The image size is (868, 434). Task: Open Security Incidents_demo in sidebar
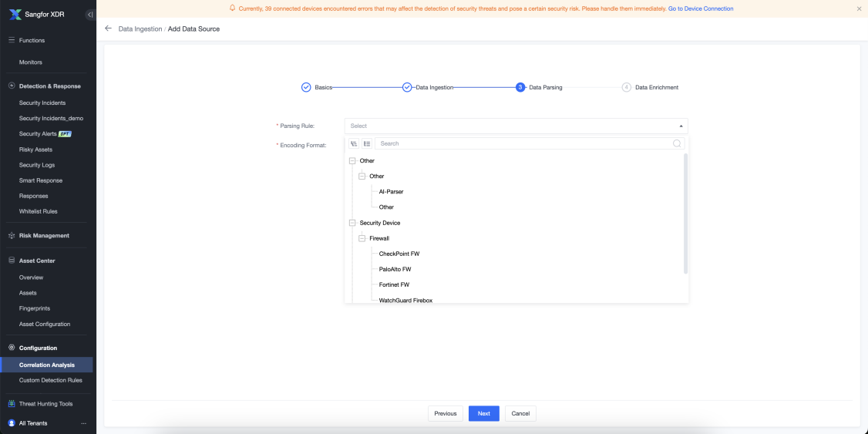tap(51, 119)
